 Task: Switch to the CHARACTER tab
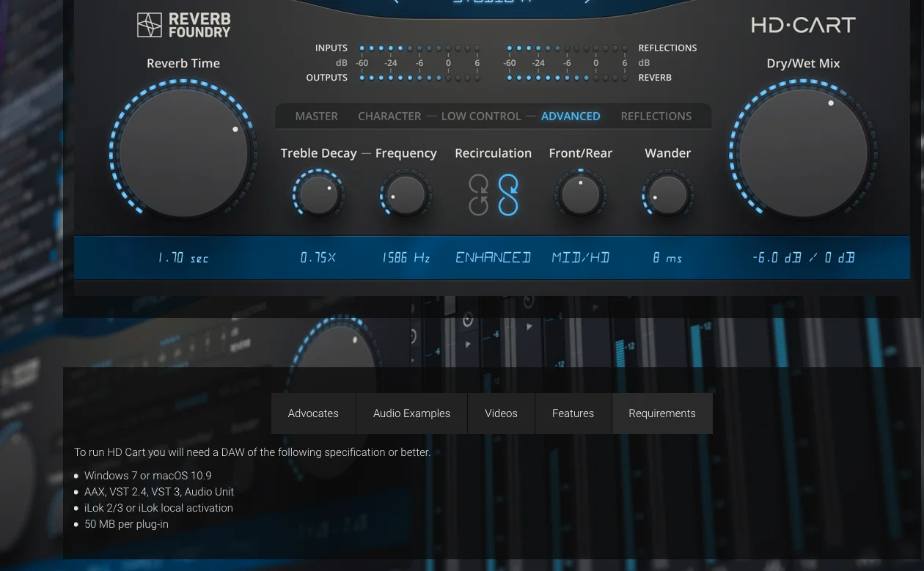click(389, 116)
